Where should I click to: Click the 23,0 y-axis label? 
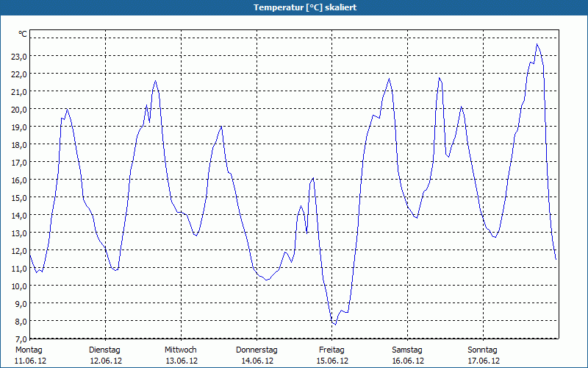point(20,57)
